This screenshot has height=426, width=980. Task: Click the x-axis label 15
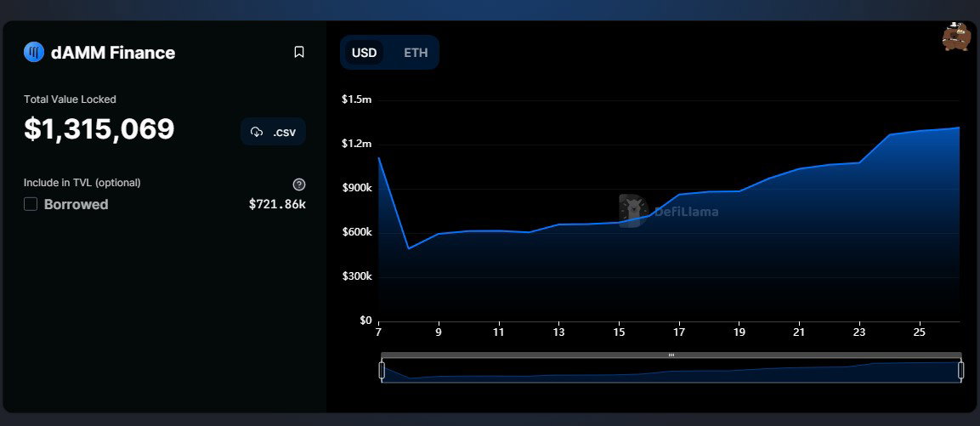pyautogui.click(x=619, y=332)
